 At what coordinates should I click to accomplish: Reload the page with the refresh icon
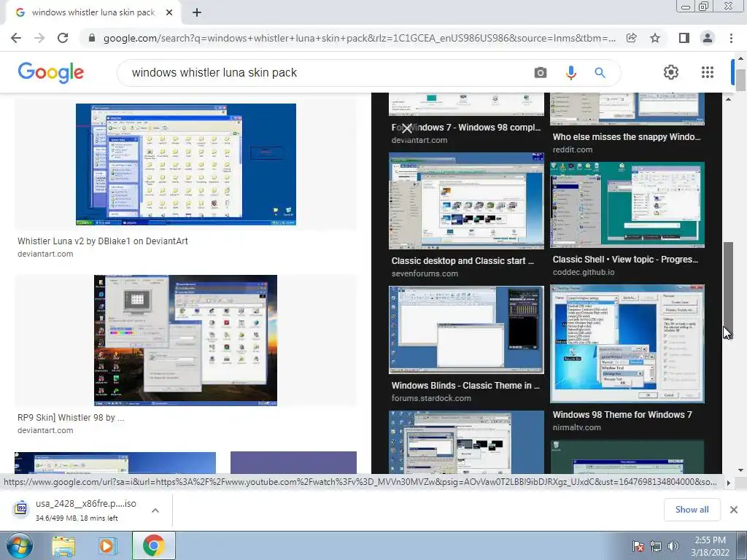point(63,38)
